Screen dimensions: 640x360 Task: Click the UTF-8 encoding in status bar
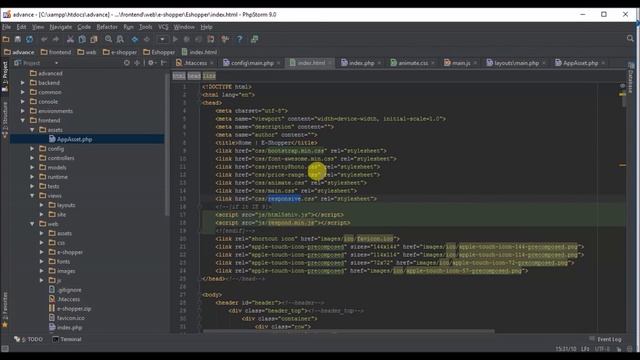[602, 349]
